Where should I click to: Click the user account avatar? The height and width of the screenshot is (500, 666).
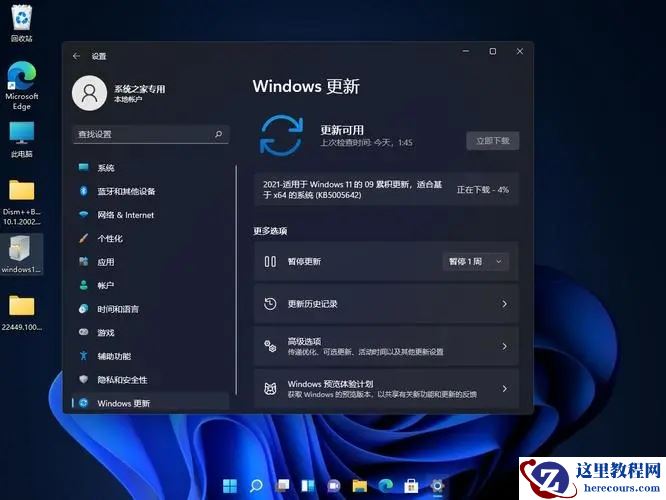89,93
